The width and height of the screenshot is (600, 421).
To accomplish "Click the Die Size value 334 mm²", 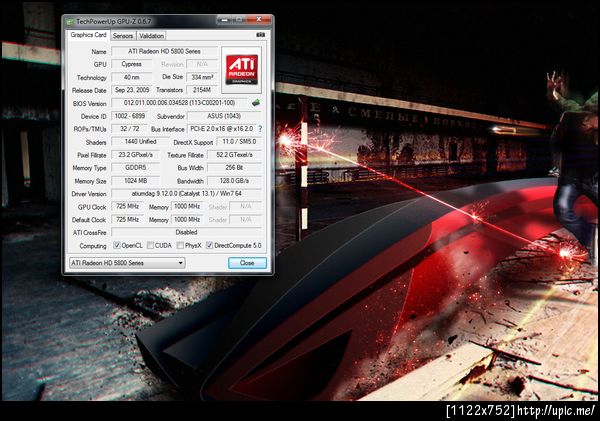I will pyautogui.click(x=202, y=77).
